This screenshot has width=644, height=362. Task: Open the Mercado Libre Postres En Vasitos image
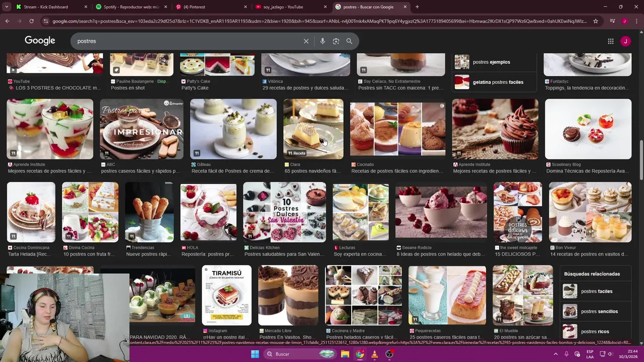point(288,296)
